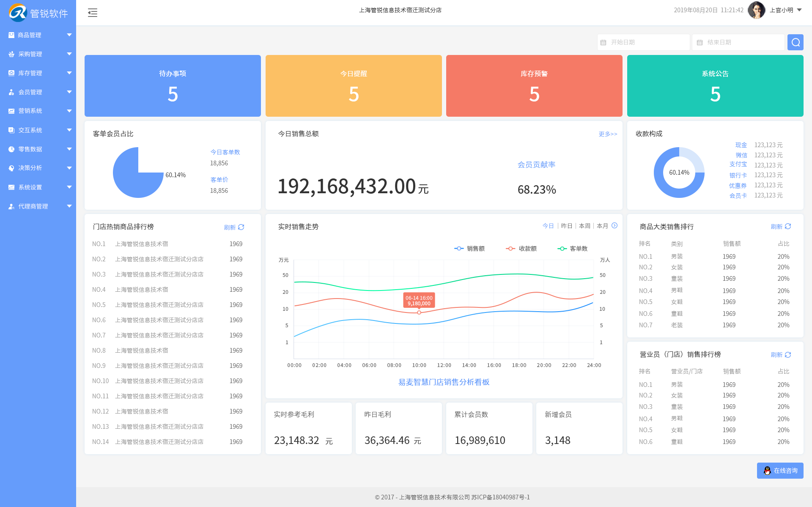This screenshot has height=507, width=812.
Task: Open the 在线咨询 penguin chat button
Action: click(x=780, y=471)
